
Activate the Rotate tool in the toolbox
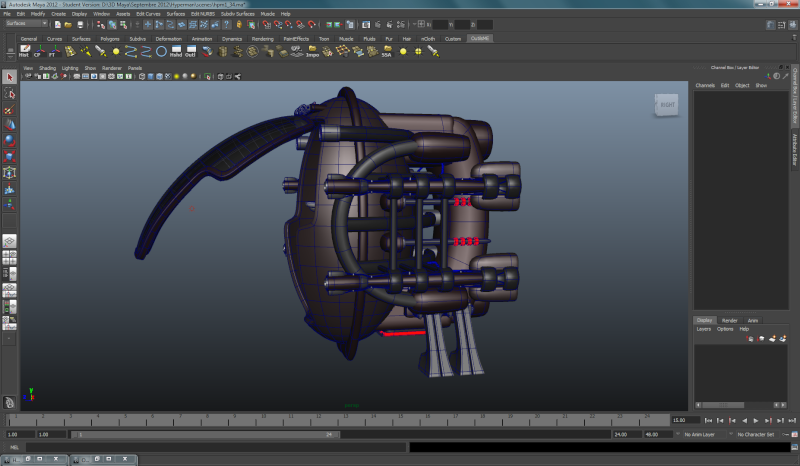point(9,140)
